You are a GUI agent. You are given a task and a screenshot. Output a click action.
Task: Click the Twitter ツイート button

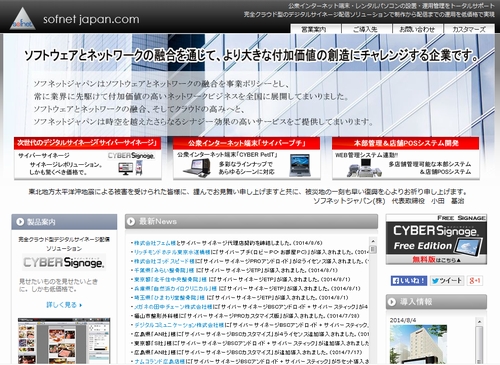coord(447,281)
